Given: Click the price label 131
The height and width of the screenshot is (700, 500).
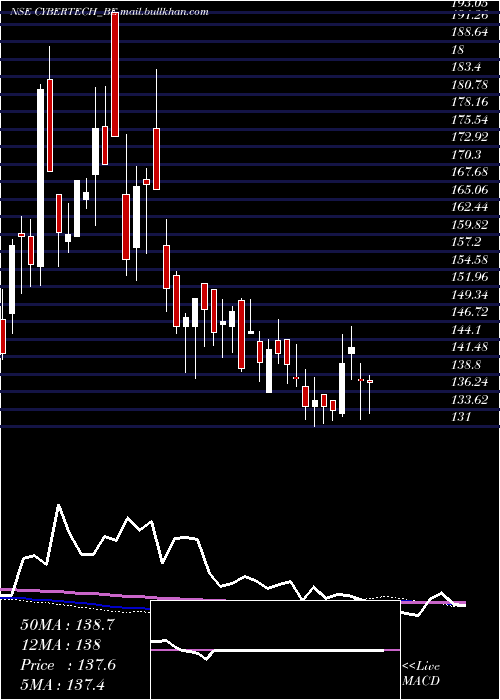Looking at the screenshot, I should coord(461,417).
